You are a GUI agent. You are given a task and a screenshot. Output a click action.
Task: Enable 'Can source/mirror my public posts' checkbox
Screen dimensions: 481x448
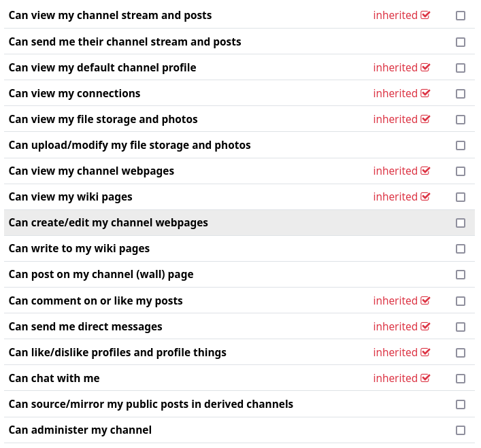461,404
